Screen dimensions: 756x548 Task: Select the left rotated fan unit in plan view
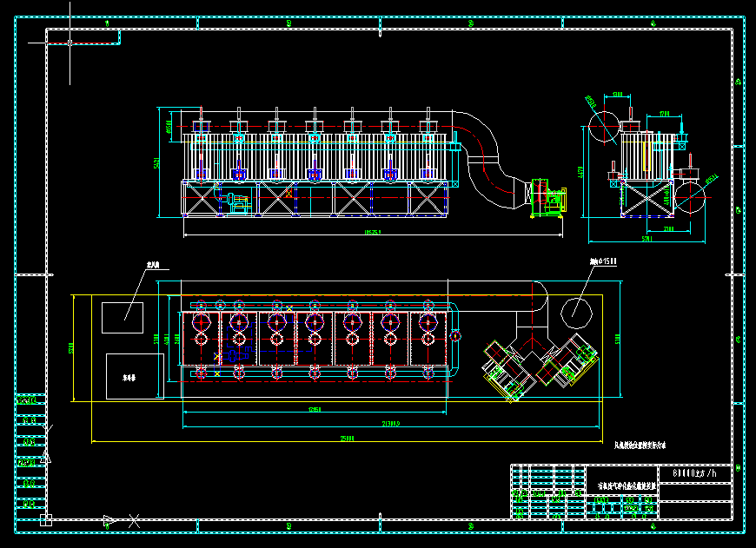click(x=507, y=371)
